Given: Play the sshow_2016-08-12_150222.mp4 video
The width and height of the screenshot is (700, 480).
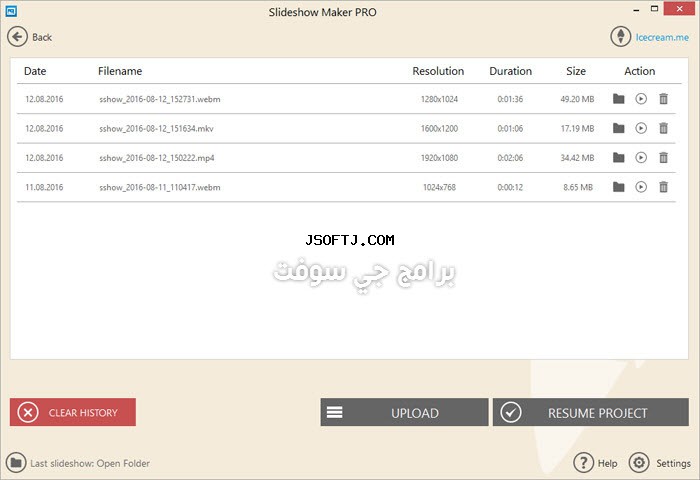Looking at the screenshot, I should point(641,157).
